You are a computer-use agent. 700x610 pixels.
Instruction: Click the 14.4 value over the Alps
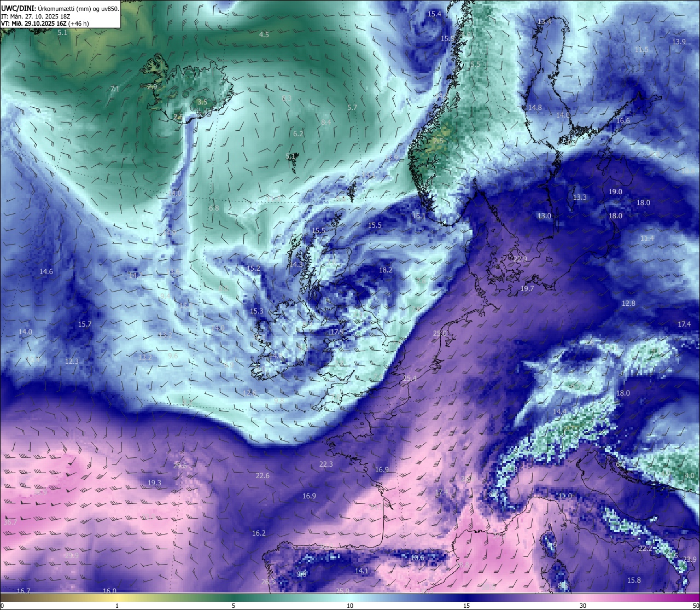coord(559,411)
